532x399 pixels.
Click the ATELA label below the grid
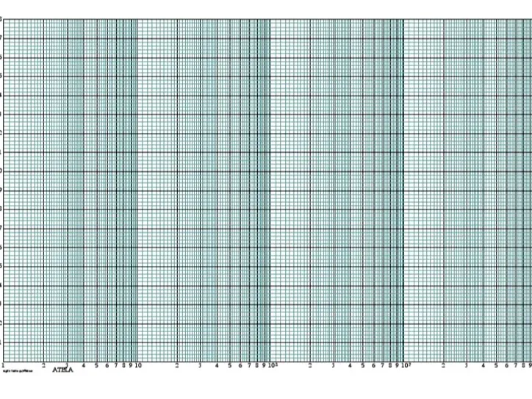tap(62, 370)
